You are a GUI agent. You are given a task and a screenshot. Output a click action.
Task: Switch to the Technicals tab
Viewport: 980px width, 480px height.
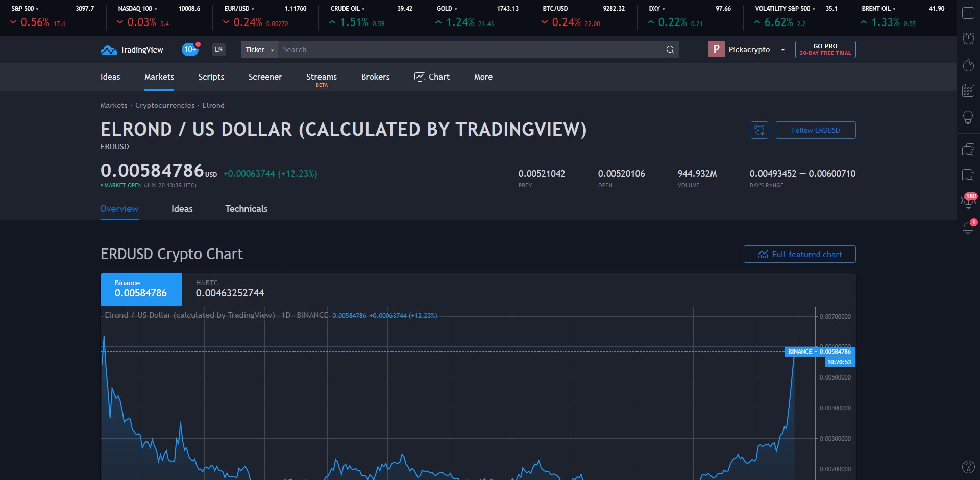(x=246, y=209)
